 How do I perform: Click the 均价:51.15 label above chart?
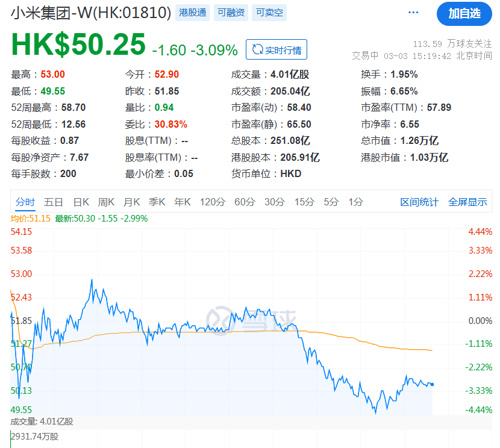[x=30, y=219]
